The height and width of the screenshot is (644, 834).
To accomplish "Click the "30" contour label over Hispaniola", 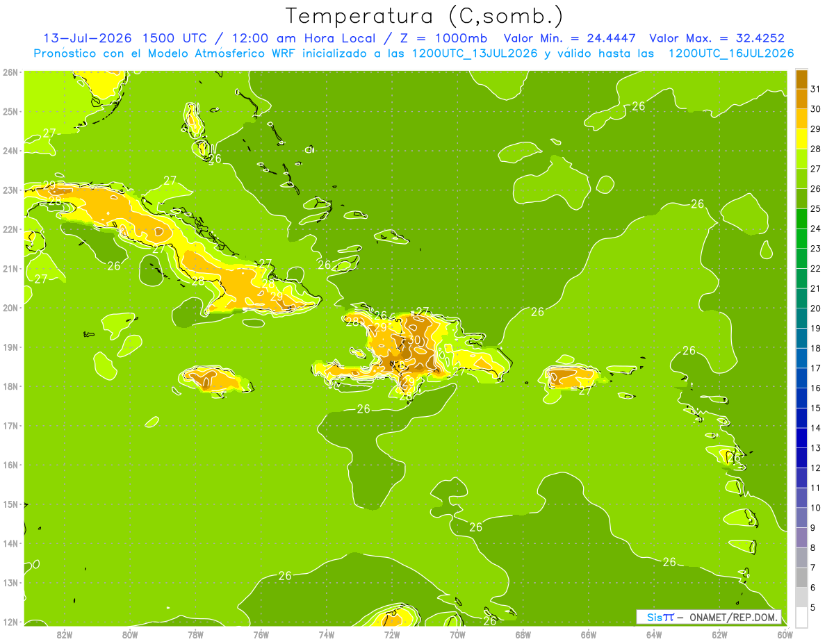I will tap(414, 340).
